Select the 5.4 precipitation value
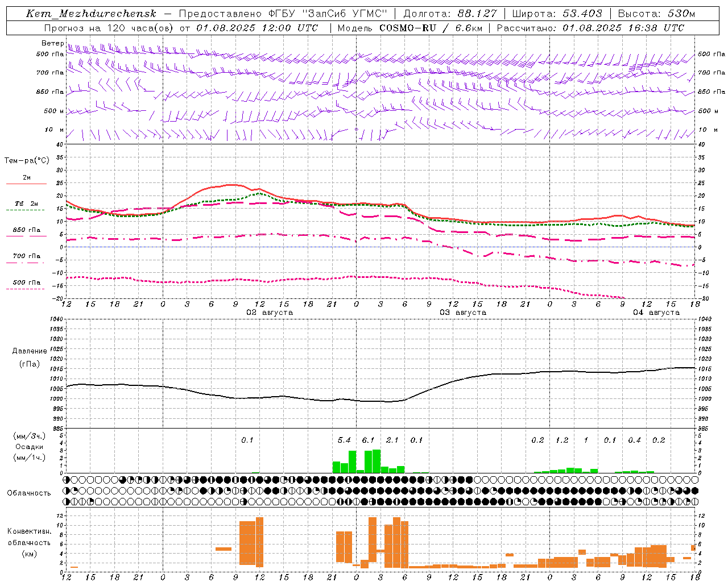 coord(344,440)
